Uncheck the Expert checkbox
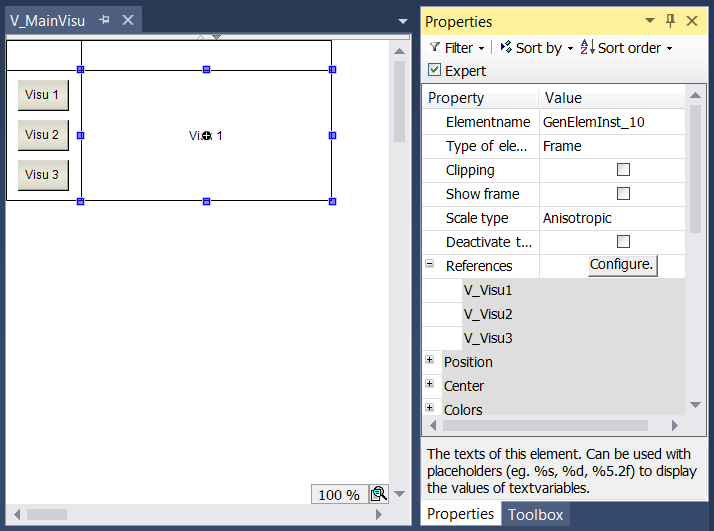 coord(434,70)
